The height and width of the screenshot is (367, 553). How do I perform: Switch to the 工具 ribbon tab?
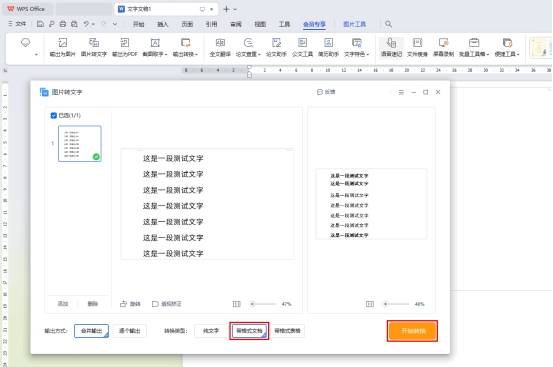(284, 24)
